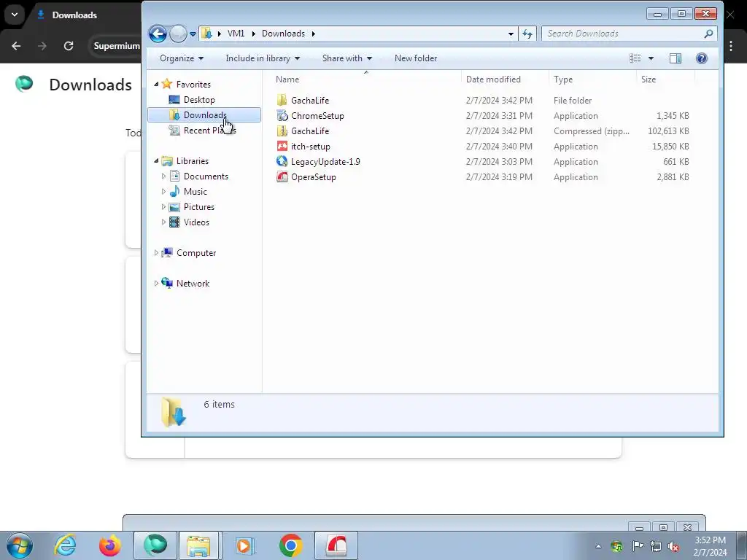Toggle the preview pane icon

pos(675,58)
